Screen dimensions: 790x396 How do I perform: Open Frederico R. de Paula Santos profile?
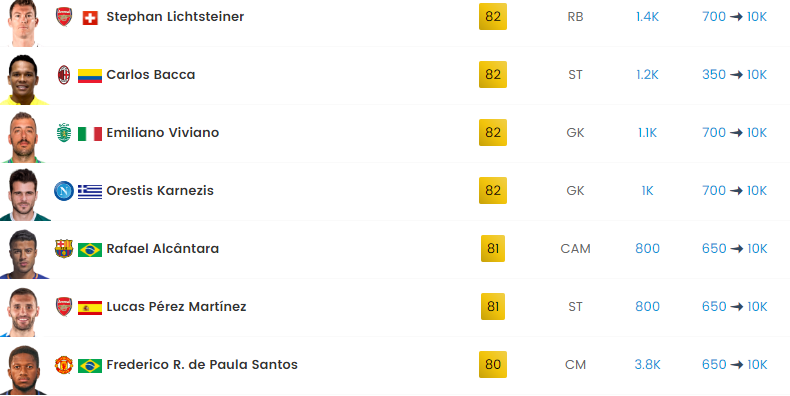(202, 364)
